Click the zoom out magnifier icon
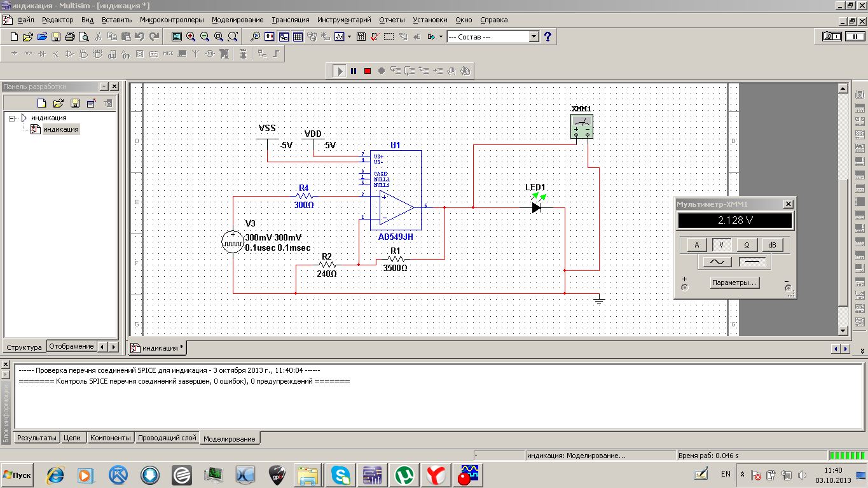The image size is (868, 488). point(205,37)
